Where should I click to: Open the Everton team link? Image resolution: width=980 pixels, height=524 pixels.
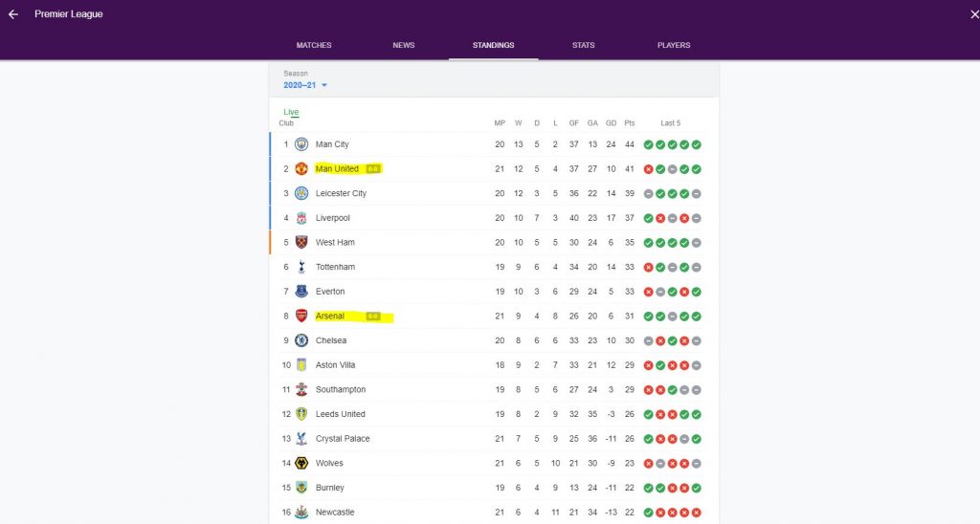[x=330, y=292]
